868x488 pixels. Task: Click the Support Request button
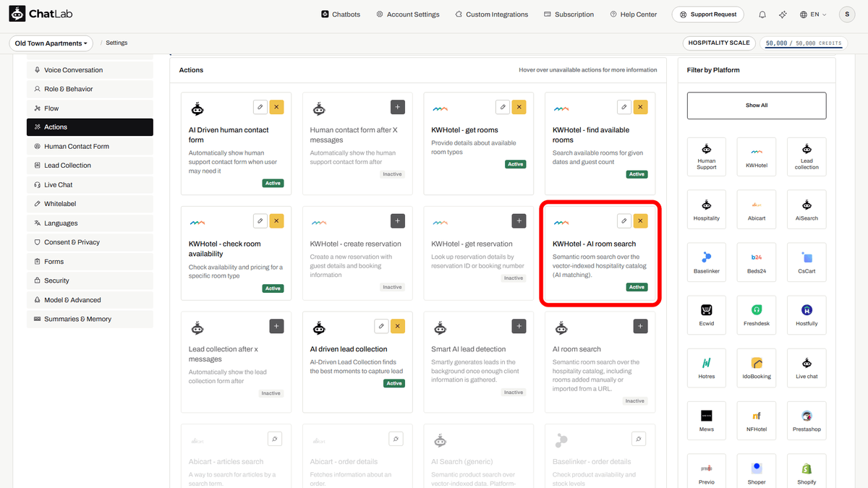pyautogui.click(x=708, y=14)
